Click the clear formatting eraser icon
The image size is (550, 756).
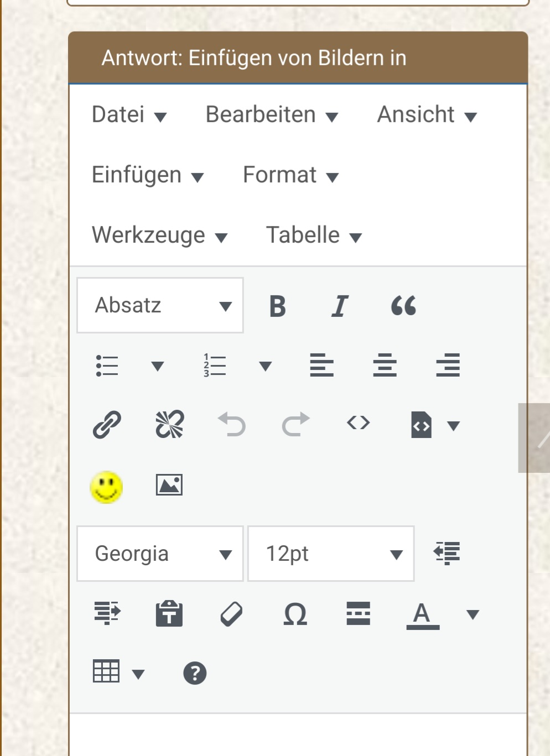coord(231,614)
